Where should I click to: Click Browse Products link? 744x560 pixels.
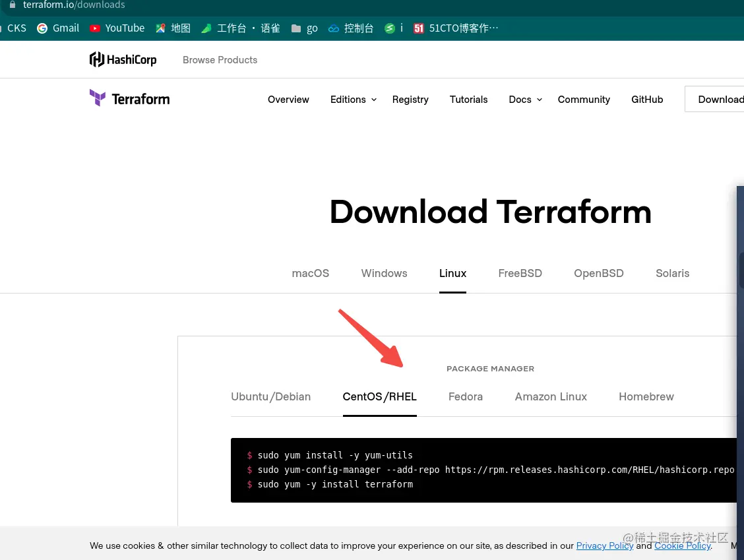click(220, 60)
